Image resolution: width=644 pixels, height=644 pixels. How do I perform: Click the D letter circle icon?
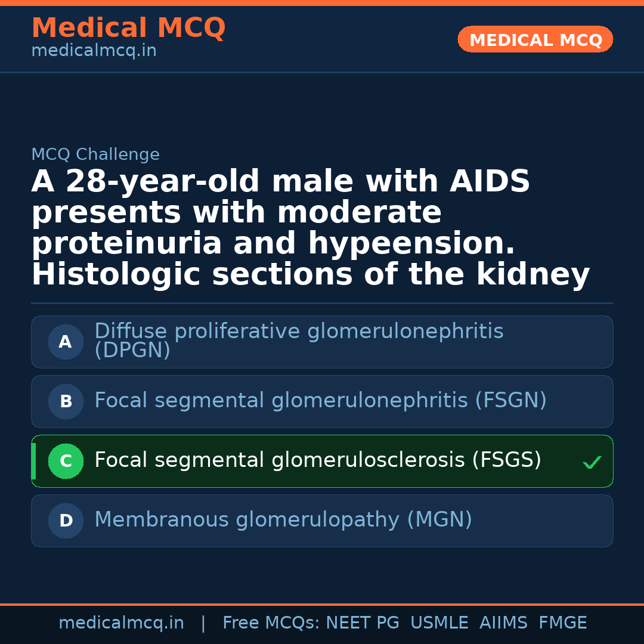point(66,521)
